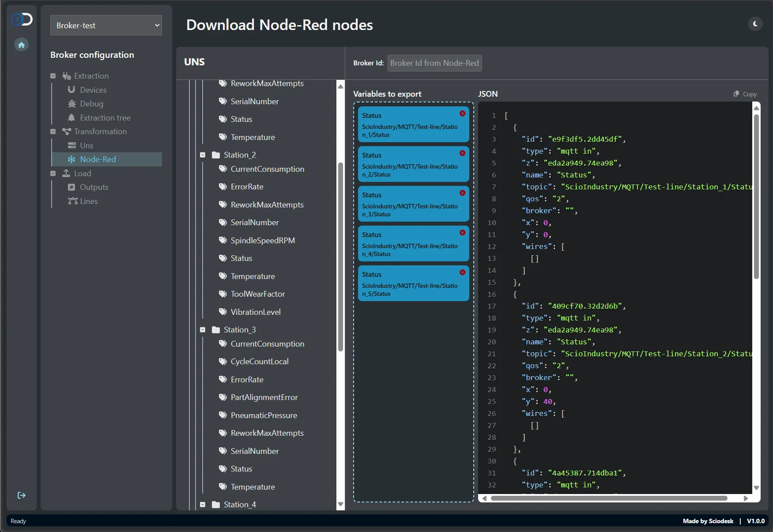Click the Station_2 folder icon
This screenshot has width=773, height=532.
216,155
